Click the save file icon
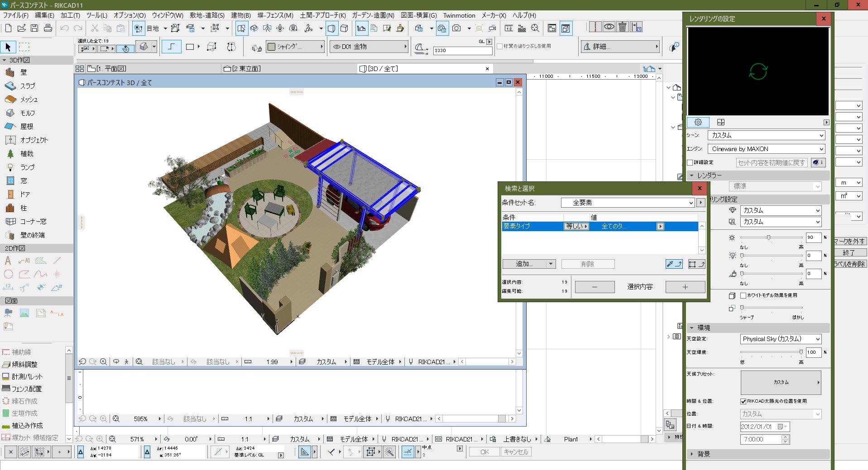This screenshot has height=470, width=868. [34, 28]
